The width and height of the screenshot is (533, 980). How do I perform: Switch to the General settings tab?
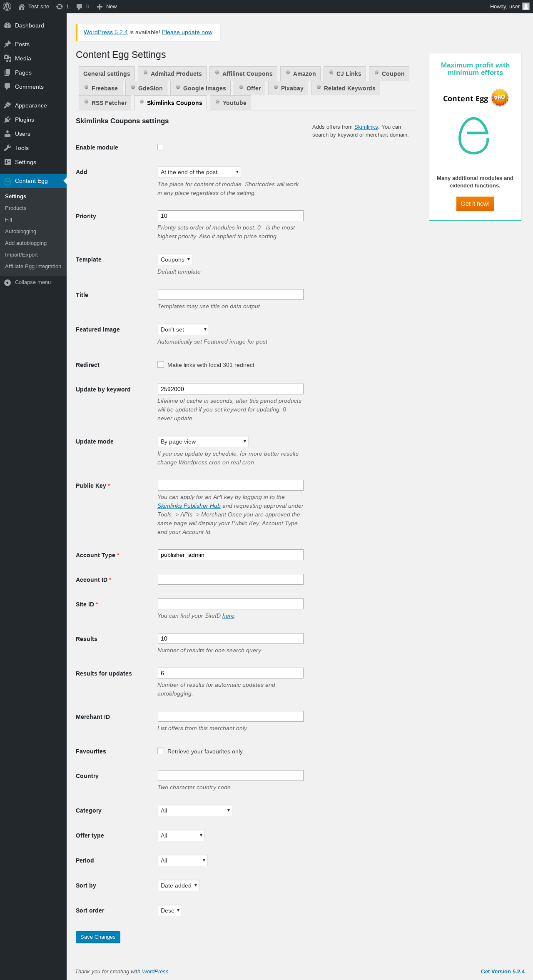pos(107,74)
